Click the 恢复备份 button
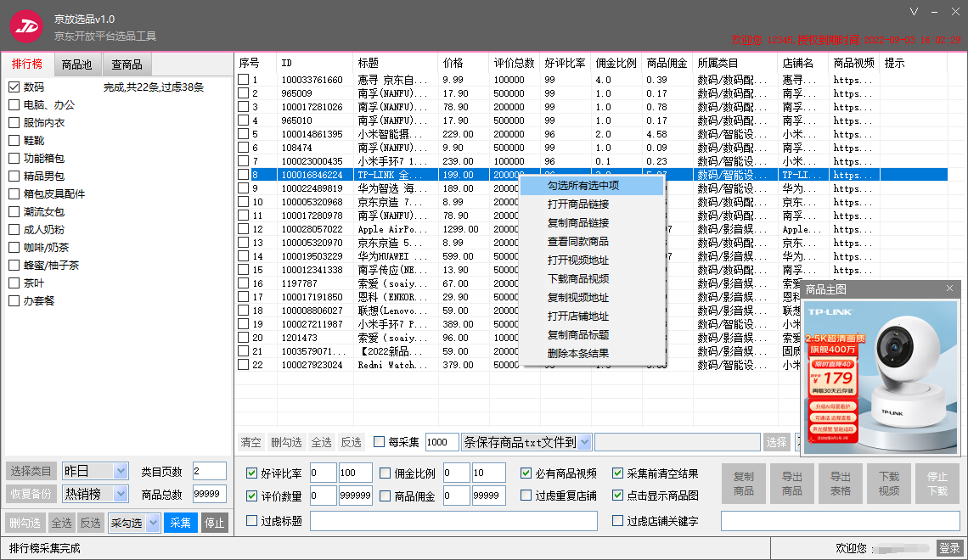968x560 pixels. [31, 494]
